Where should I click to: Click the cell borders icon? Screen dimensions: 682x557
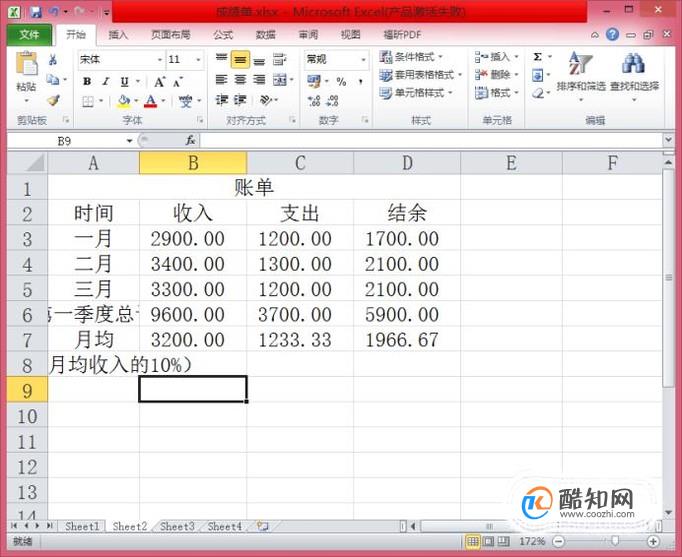[88, 101]
